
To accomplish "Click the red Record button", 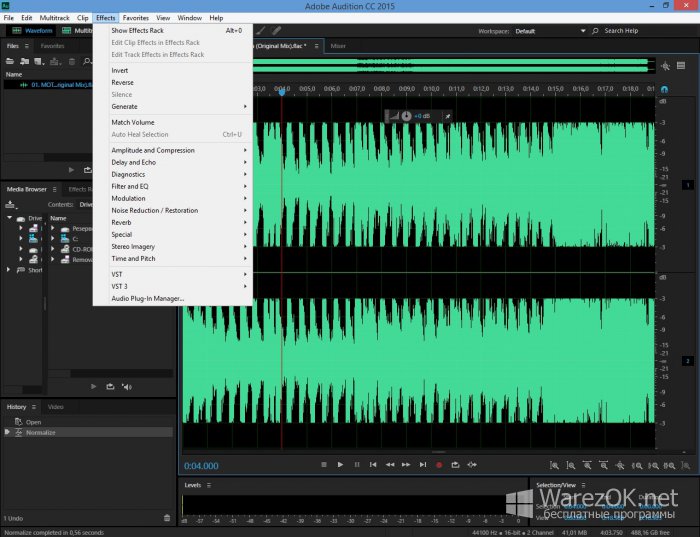I will point(439,465).
